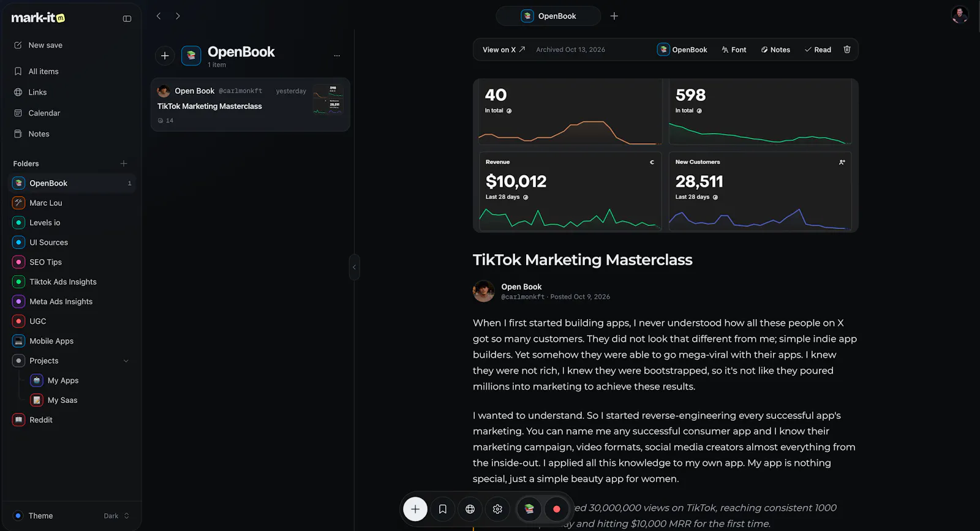Open the Links section
Viewport: 980px width, 531px height.
[x=72, y=92]
